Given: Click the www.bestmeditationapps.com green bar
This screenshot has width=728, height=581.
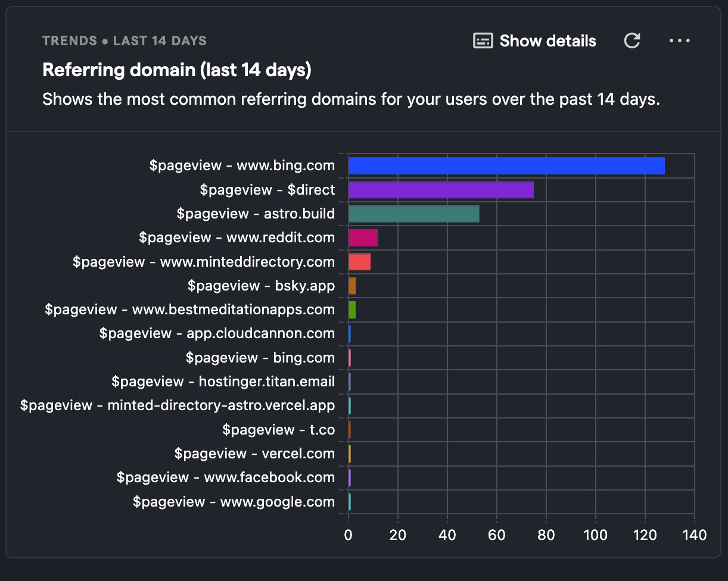Looking at the screenshot, I should [352, 310].
